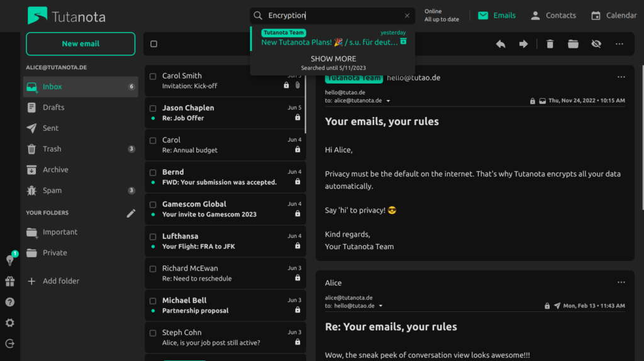Expand recipient dropdown next to hello@tutao.de

(380, 306)
